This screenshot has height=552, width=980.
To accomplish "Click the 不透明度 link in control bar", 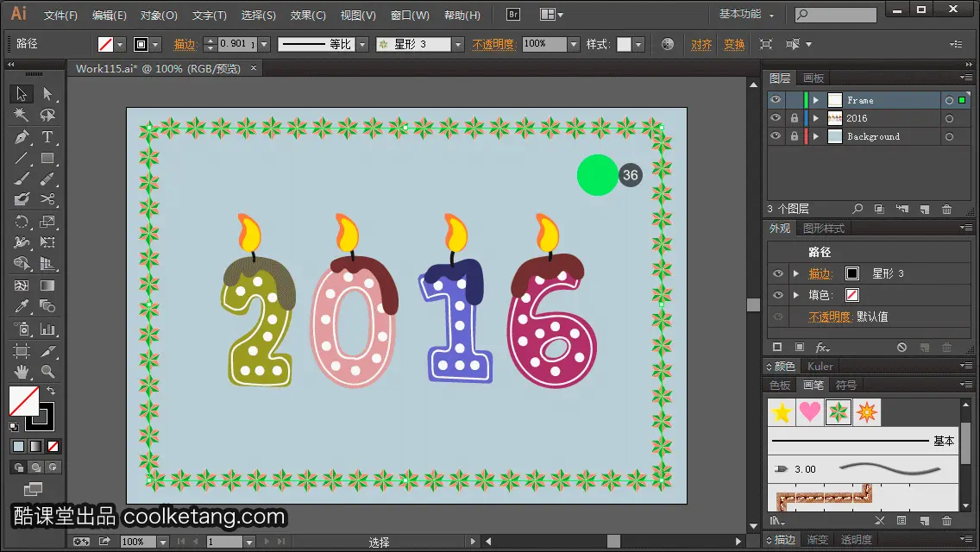I will click(493, 44).
